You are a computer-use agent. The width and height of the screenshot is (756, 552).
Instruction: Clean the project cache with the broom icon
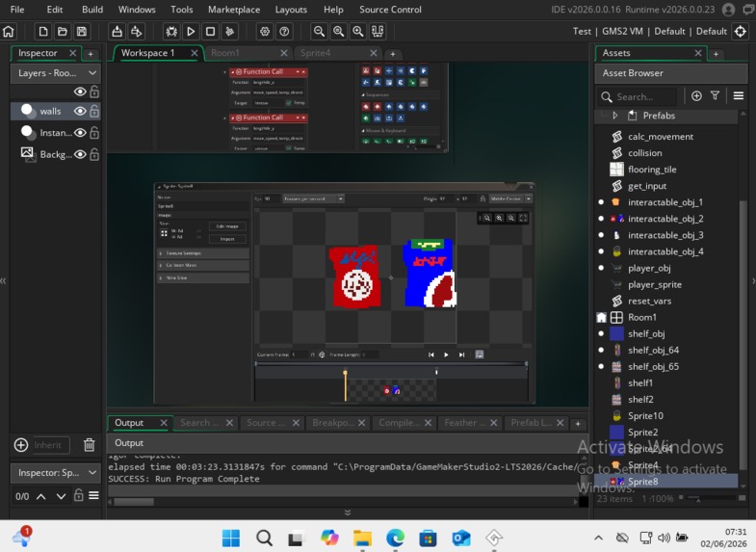pyautogui.click(x=229, y=32)
